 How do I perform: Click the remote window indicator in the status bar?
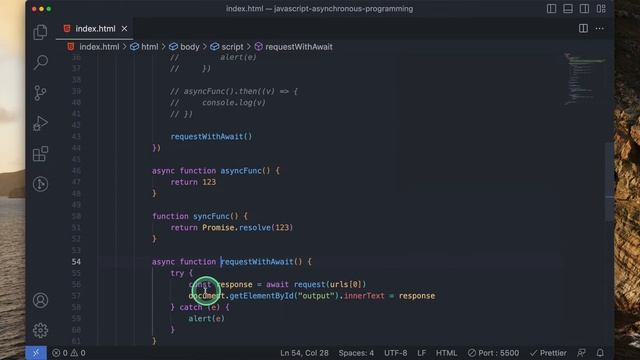36,353
